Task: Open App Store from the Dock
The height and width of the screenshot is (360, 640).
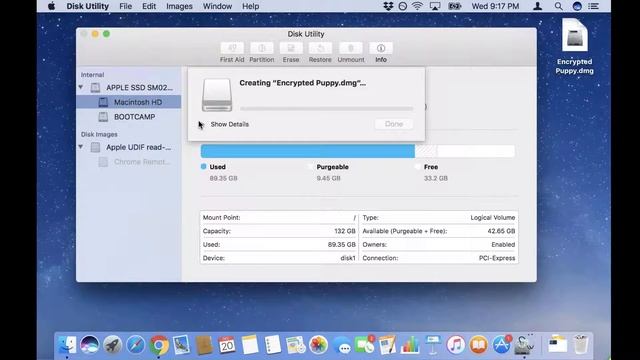Action: (501, 345)
